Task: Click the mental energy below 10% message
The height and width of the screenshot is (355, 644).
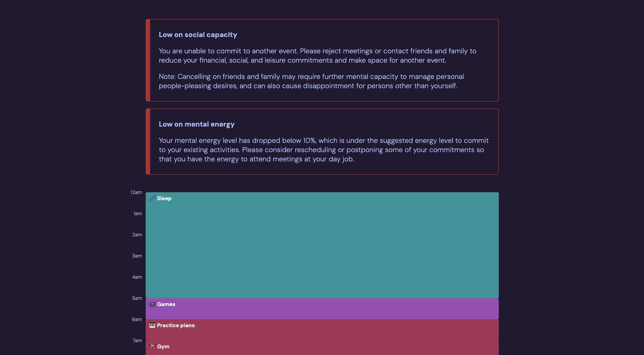Action: [324, 150]
